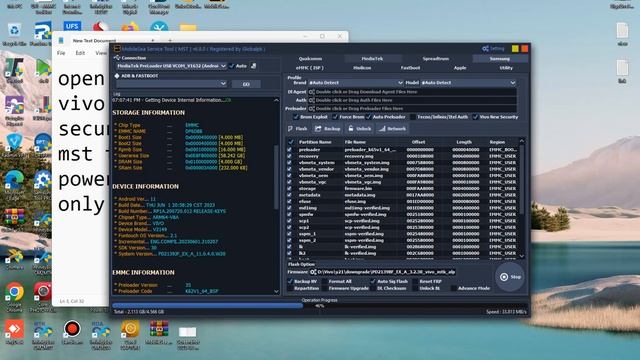Image resolution: width=640 pixels, height=360 pixels.
Task: Switch to the Utility tab
Action: [506, 68]
